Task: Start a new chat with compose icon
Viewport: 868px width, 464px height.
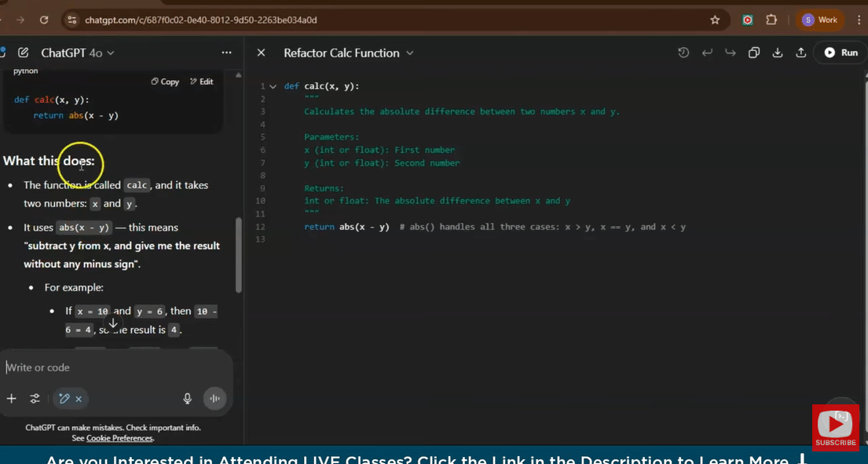Action: coord(24,53)
